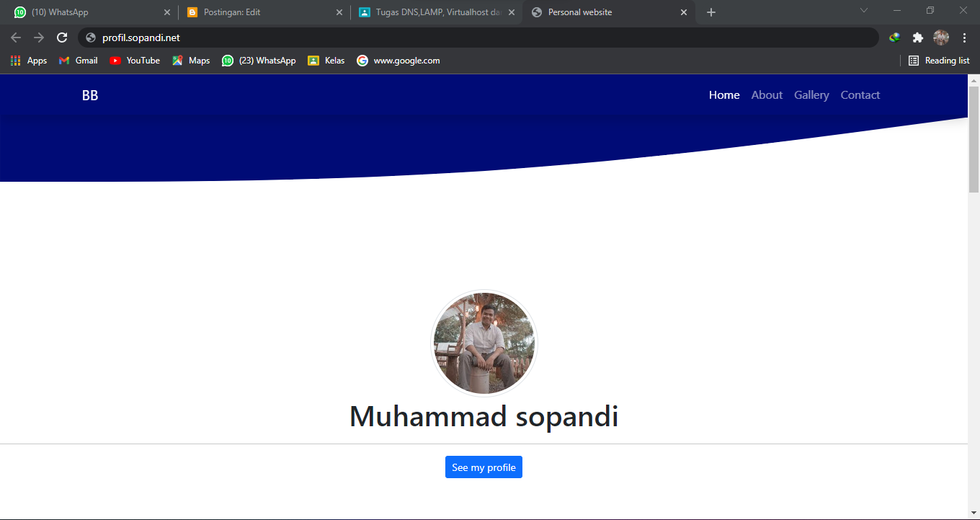
Task: Open the tab search dropdown arrow
Action: [x=865, y=10]
